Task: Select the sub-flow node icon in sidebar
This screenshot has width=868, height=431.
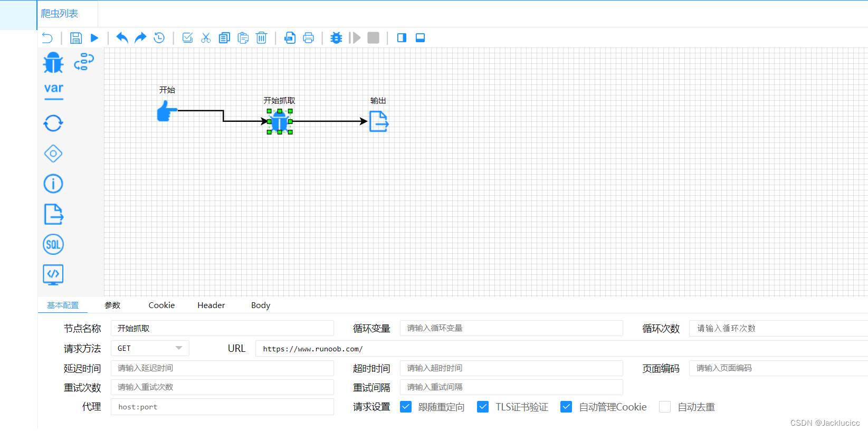Action: (x=84, y=62)
